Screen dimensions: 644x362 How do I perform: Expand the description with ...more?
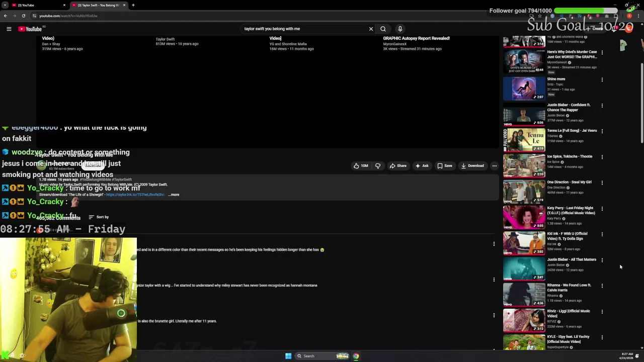174,195
